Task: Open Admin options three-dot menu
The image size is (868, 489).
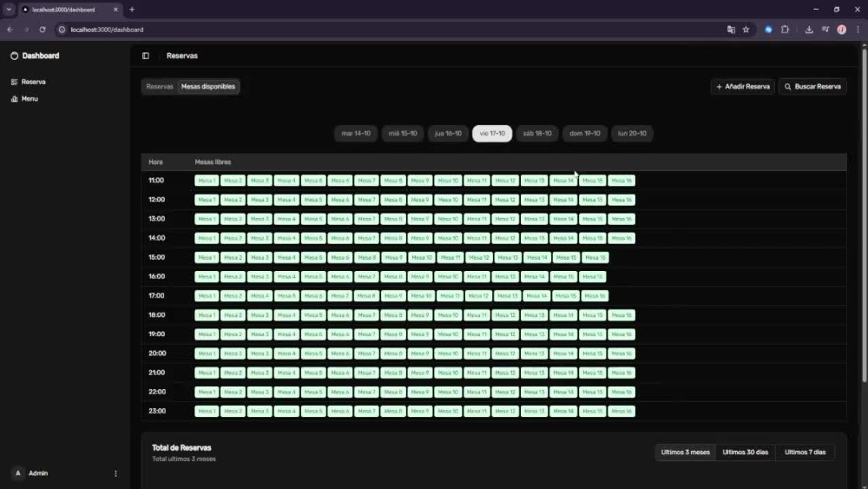Action: coord(115,473)
